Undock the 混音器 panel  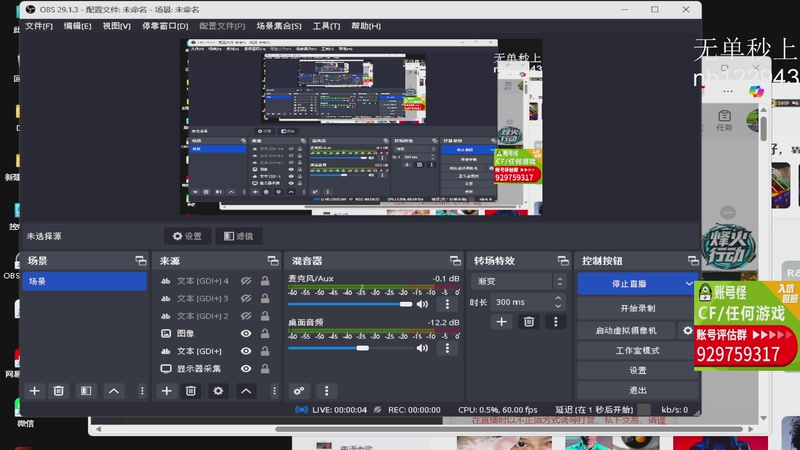click(x=455, y=261)
